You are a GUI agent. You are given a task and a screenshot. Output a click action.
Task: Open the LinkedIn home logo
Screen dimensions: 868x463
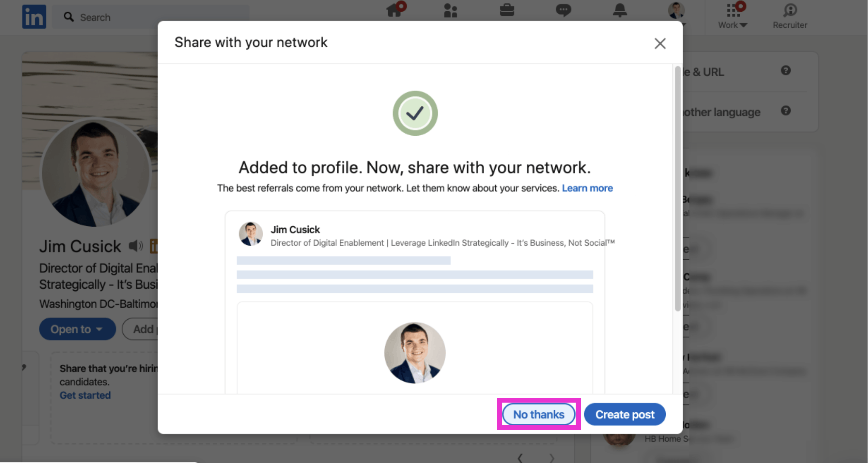pos(34,17)
